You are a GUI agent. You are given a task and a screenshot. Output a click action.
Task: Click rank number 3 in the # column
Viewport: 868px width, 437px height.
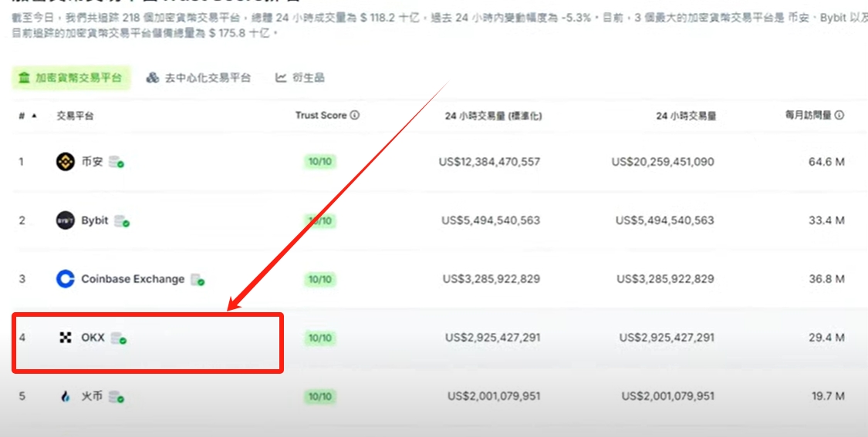coord(22,279)
